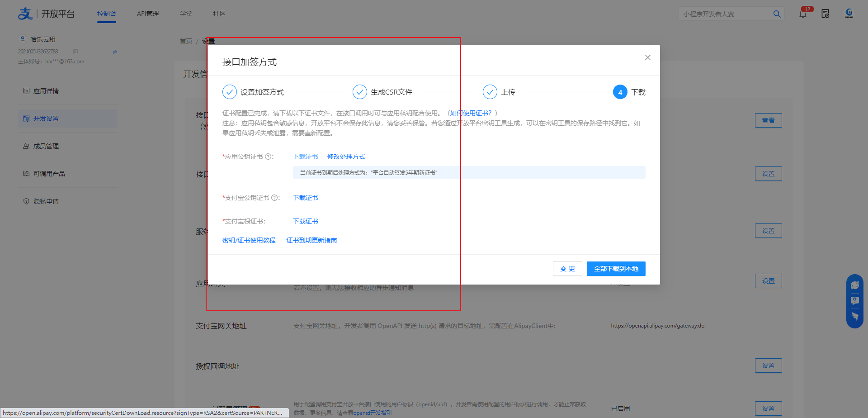Click the 生成CSR文件 step check icon
Image resolution: width=868 pixels, height=418 pixels.
point(360,92)
